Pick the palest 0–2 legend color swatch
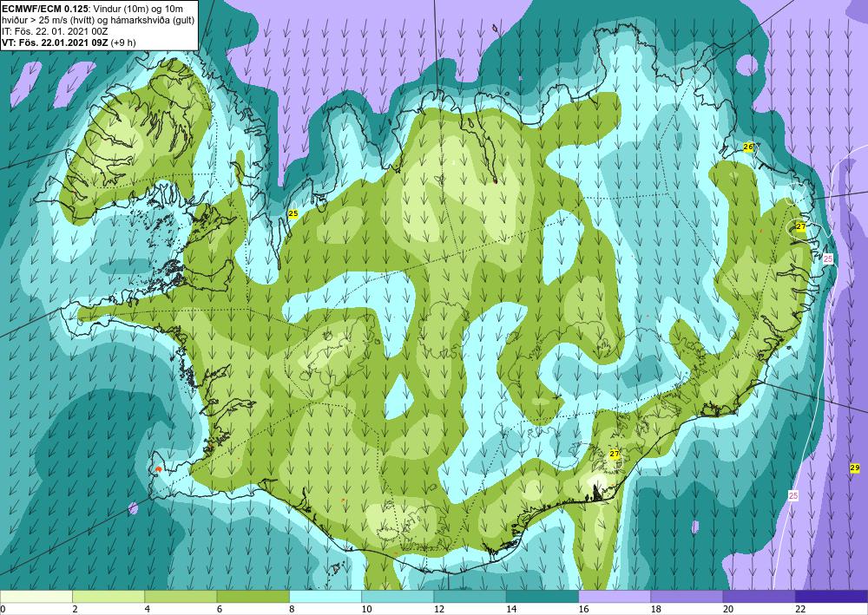This screenshot has width=868, height=615. (x=36, y=596)
